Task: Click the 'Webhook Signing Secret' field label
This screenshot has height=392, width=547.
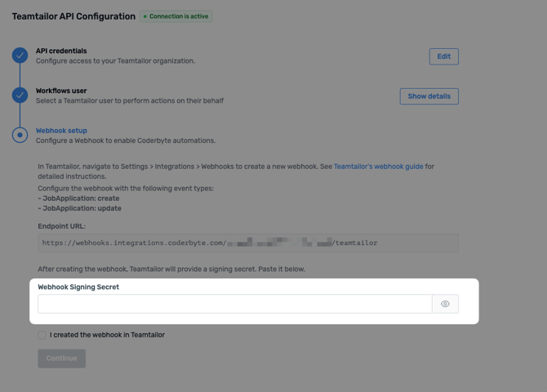Action: point(78,287)
